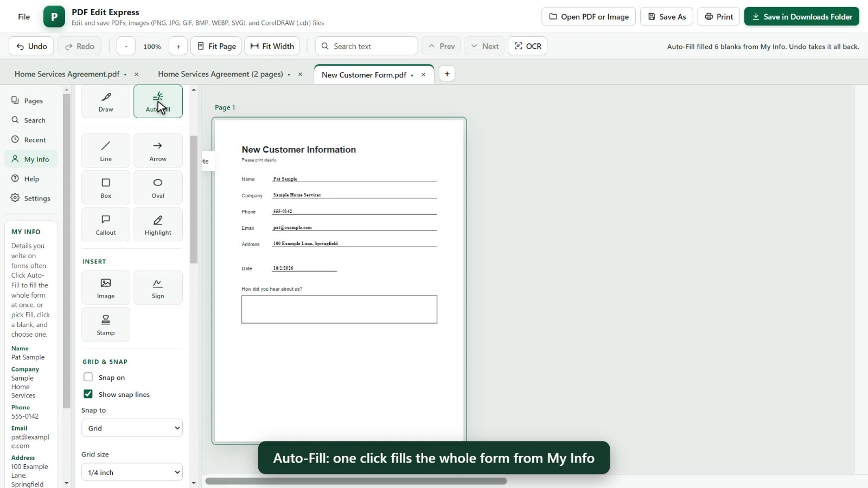The width and height of the screenshot is (868, 488).
Task: Select the Box shape tool
Action: pyautogui.click(x=106, y=188)
